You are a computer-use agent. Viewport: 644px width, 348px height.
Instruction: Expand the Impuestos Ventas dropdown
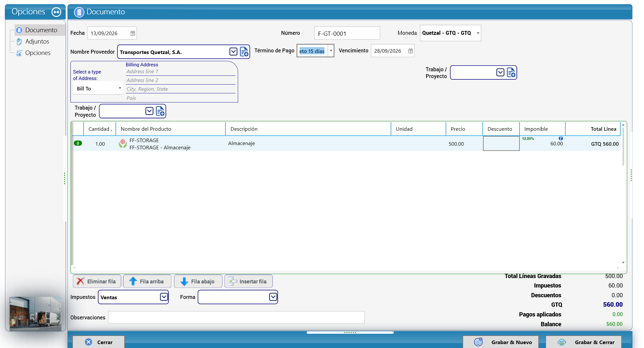pyautogui.click(x=164, y=297)
